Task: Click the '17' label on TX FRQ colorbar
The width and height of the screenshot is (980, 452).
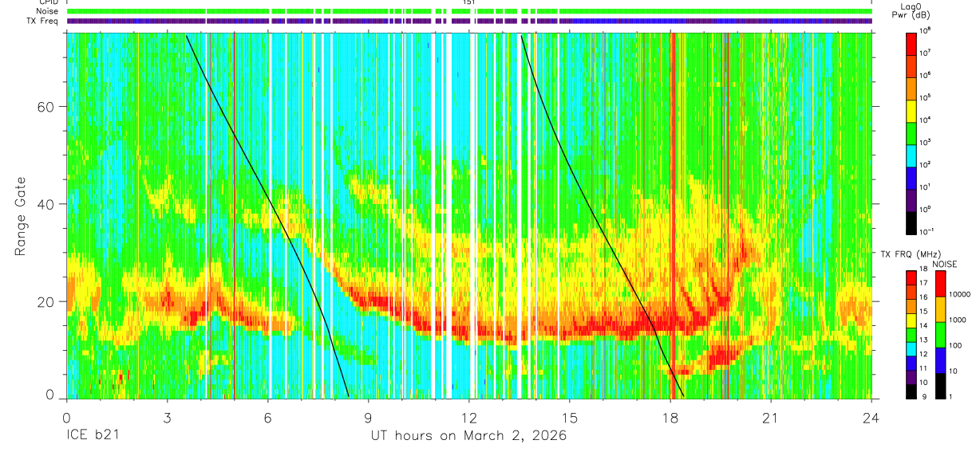Action: click(x=923, y=283)
